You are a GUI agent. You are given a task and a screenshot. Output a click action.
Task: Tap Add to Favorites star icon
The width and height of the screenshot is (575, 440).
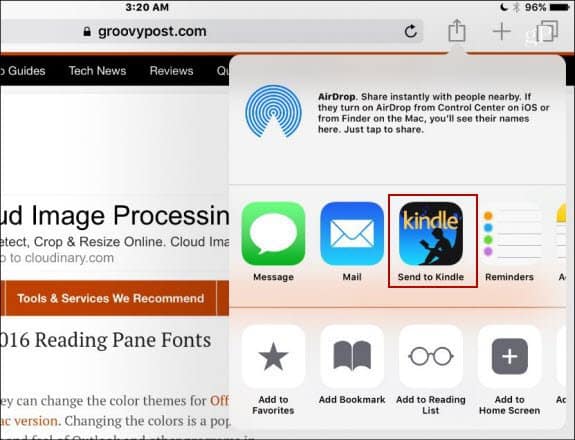click(273, 356)
